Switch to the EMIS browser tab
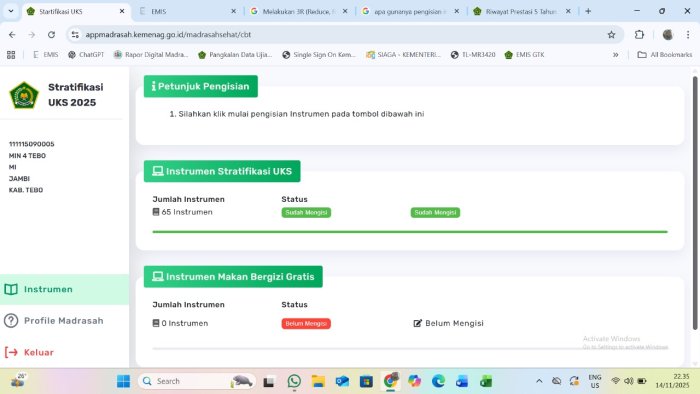This screenshot has width=700, height=394. pos(188,12)
